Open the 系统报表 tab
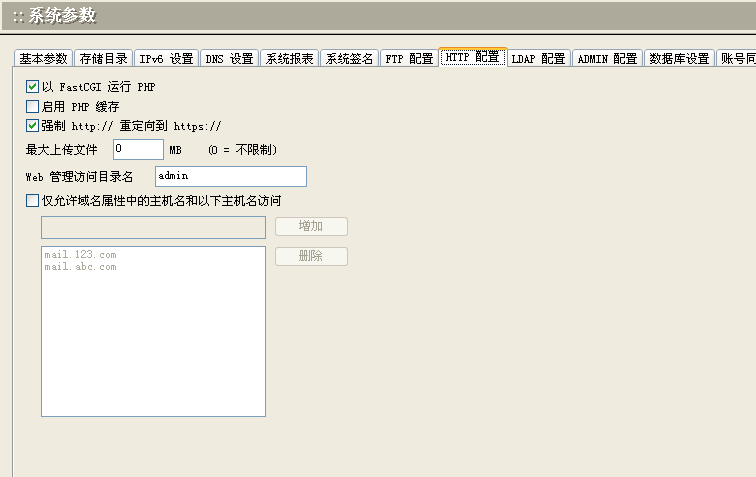This screenshot has width=756, height=477. tap(290, 59)
